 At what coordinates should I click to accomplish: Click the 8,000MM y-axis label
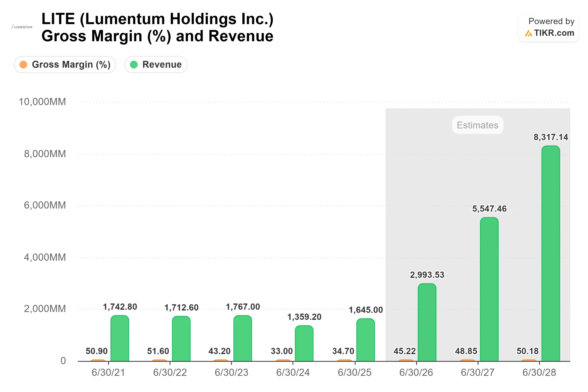tap(45, 154)
